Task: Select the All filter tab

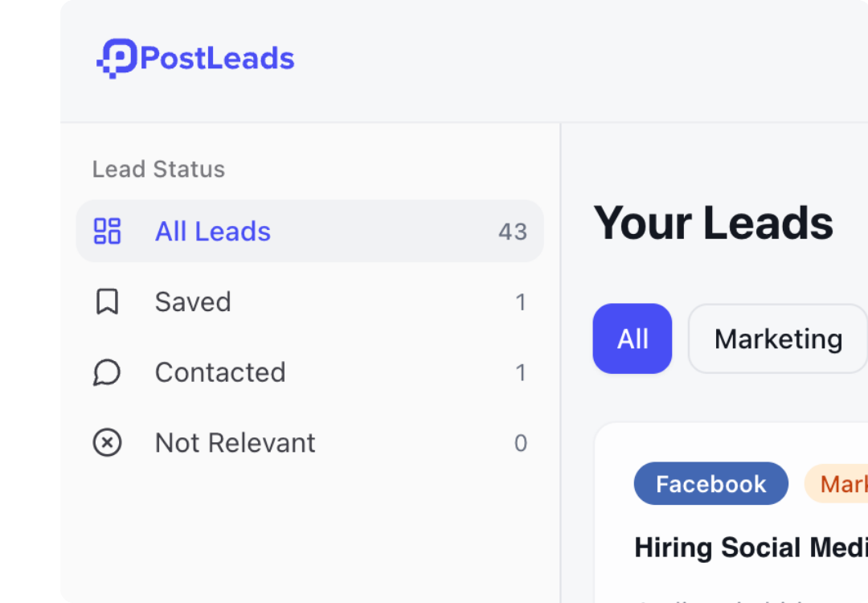Action: 633,338
